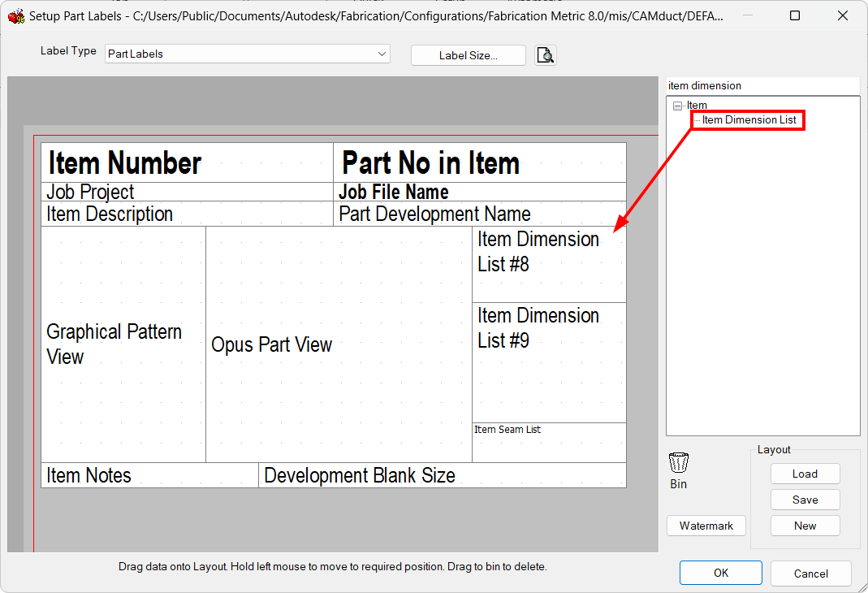Open the Watermark settings
This screenshot has width=868, height=593.
coord(706,526)
